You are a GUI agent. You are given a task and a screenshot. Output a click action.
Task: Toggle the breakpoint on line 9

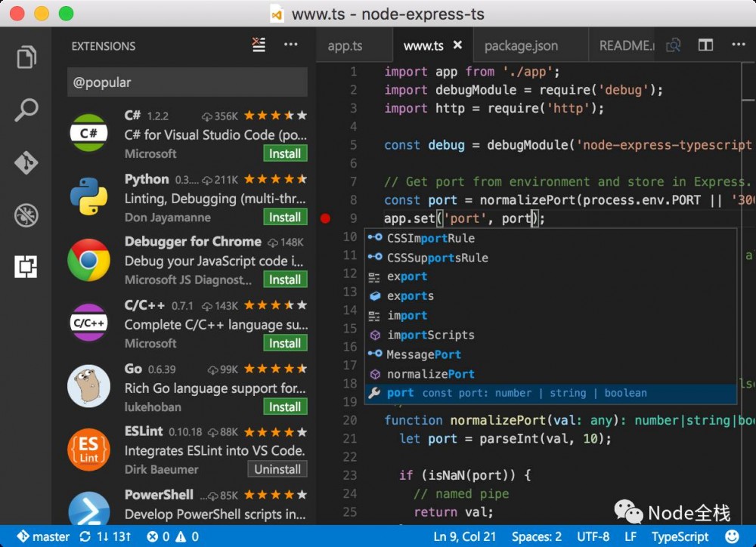pos(325,218)
